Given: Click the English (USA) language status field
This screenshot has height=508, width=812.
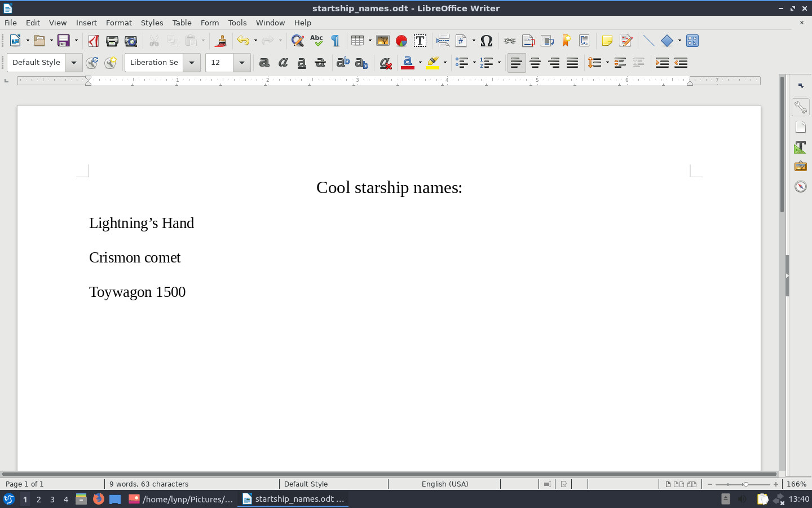Looking at the screenshot, I should tap(444, 484).
